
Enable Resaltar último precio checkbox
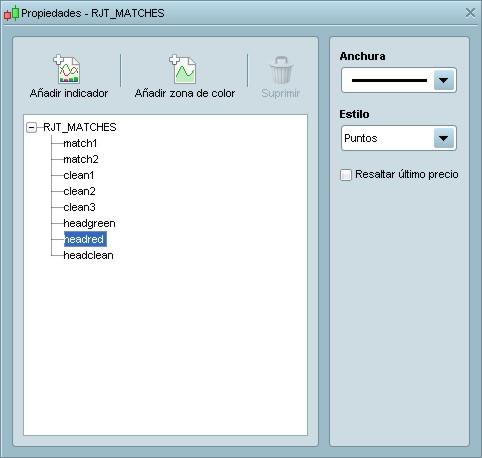(x=346, y=175)
